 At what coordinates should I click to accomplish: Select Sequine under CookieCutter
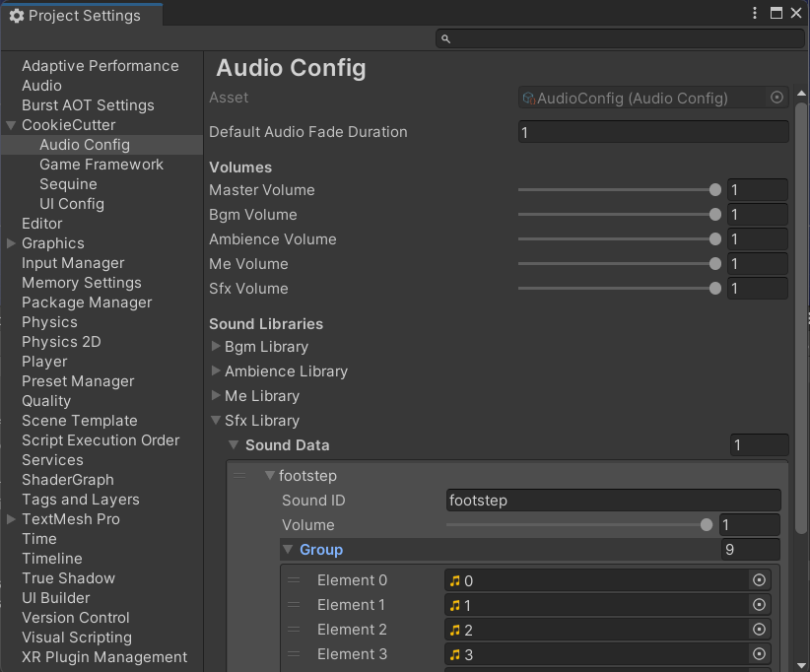click(68, 184)
